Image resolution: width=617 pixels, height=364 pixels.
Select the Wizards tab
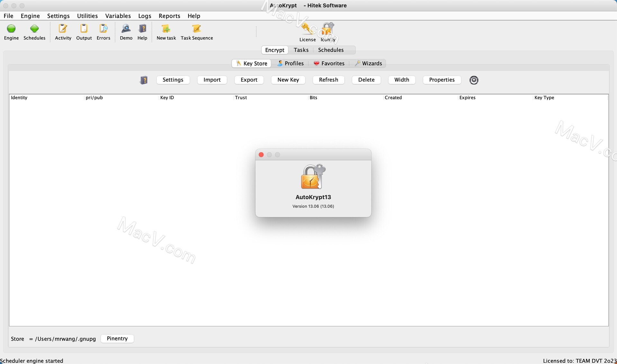368,63
